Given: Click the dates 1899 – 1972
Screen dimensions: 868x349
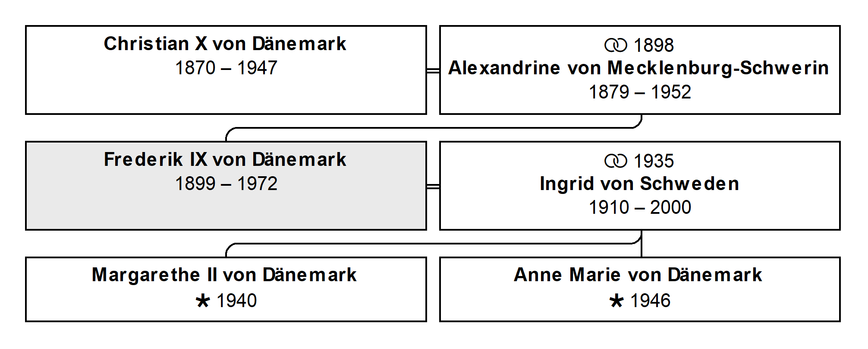Looking at the screenshot, I should [226, 184].
